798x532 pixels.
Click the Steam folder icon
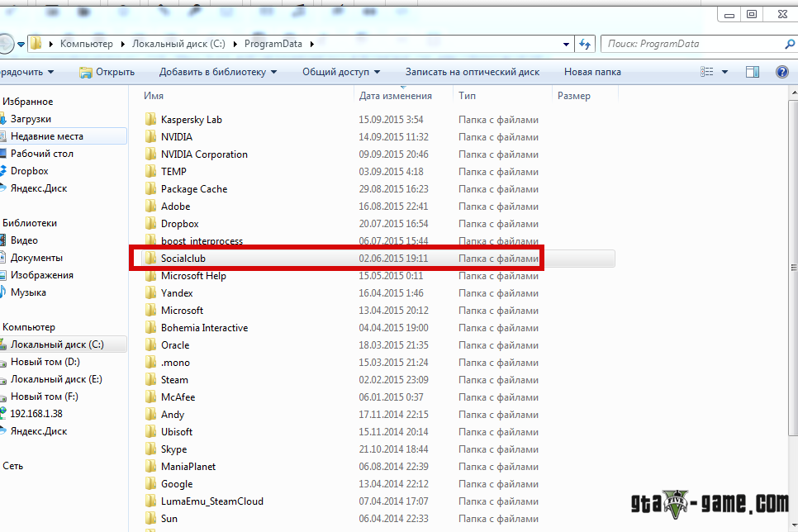(150, 379)
